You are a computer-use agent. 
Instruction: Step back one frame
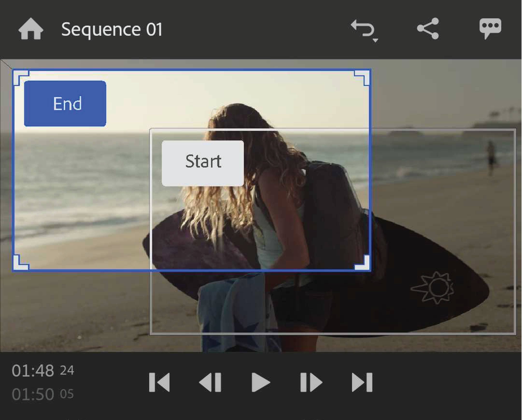210,382
